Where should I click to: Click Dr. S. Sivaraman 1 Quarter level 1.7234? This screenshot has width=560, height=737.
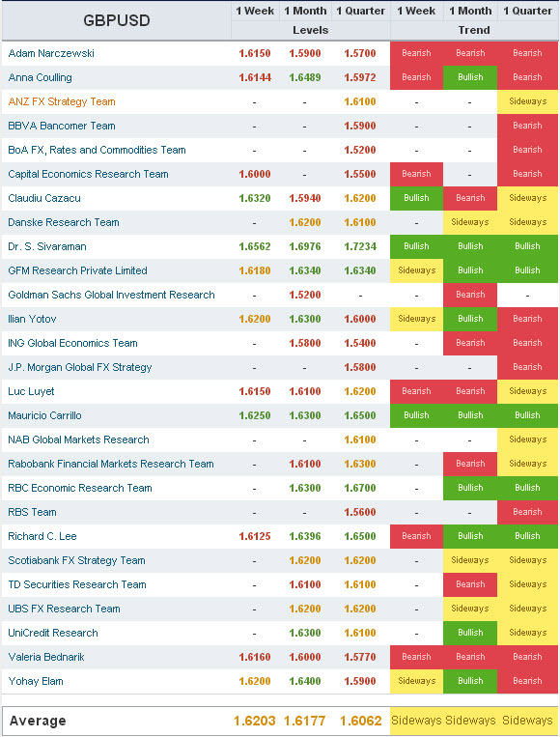(360, 246)
